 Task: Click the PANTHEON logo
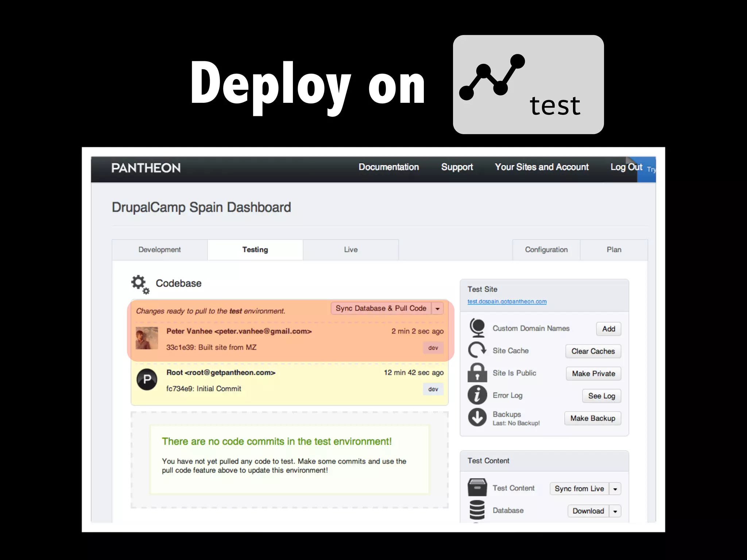(x=146, y=168)
